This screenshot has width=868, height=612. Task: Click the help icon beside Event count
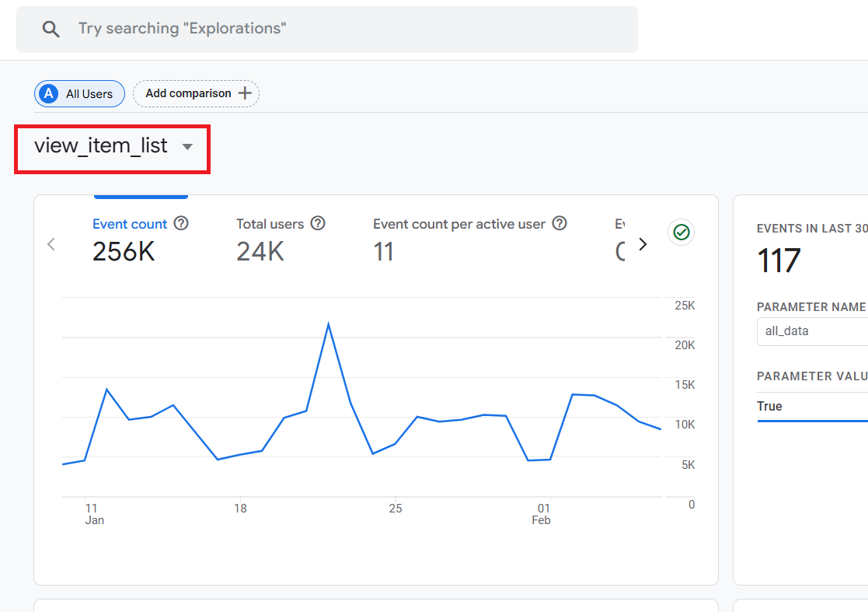[x=181, y=224]
